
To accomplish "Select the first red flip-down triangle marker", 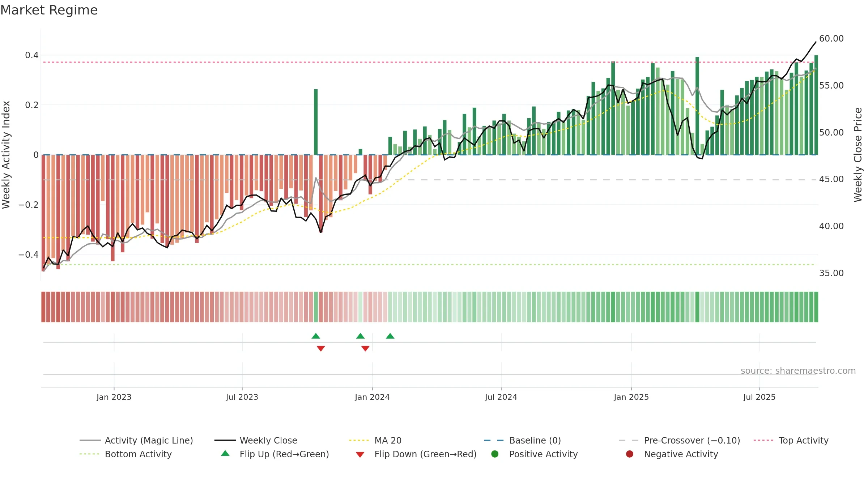I will click(321, 348).
